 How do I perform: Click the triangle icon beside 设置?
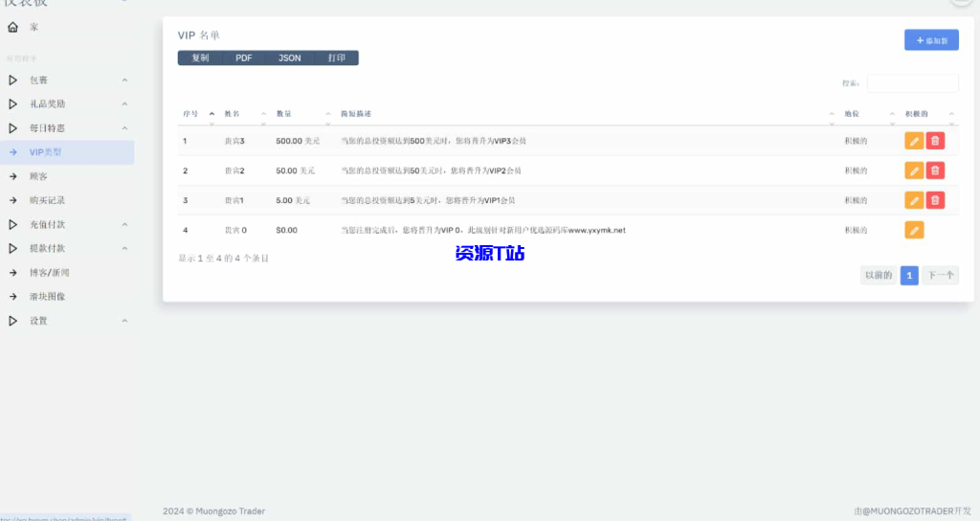click(x=12, y=321)
